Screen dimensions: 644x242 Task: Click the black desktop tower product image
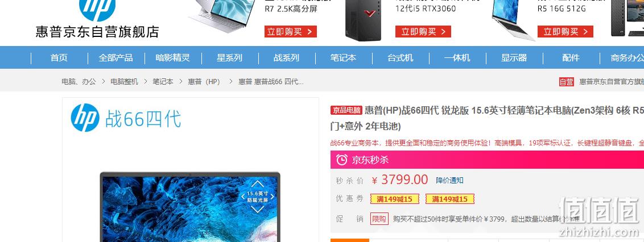click(364, 20)
